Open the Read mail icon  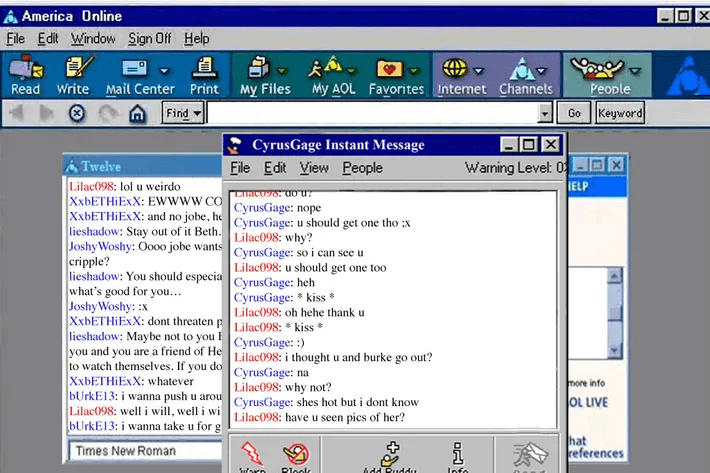26,75
